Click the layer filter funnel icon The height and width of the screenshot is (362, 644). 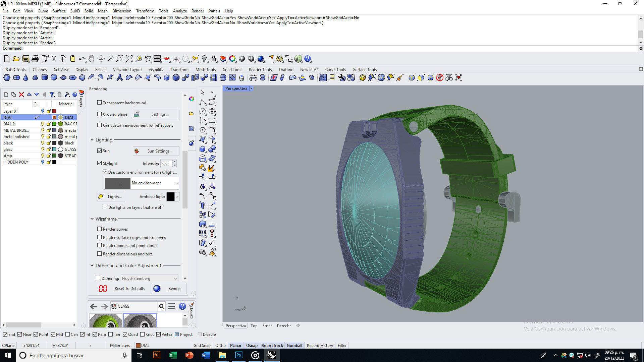[x=52, y=95]
